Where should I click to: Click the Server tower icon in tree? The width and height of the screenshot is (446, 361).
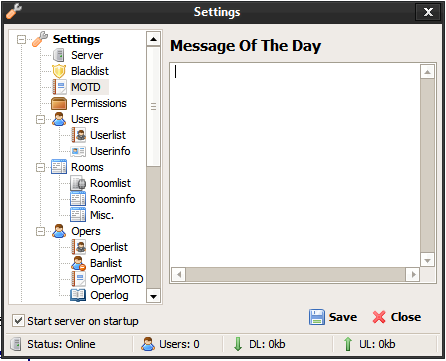point(59,55)
